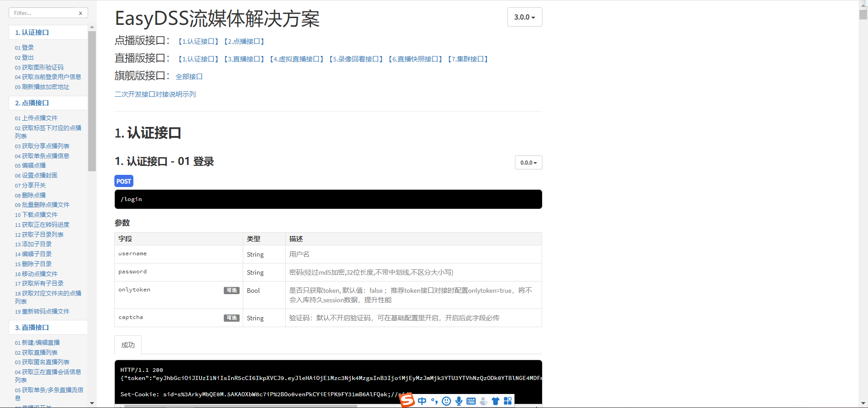The image size is (868, 408).
Task: Go to sidebar item 01 登录
Action: tap(24, 47)
